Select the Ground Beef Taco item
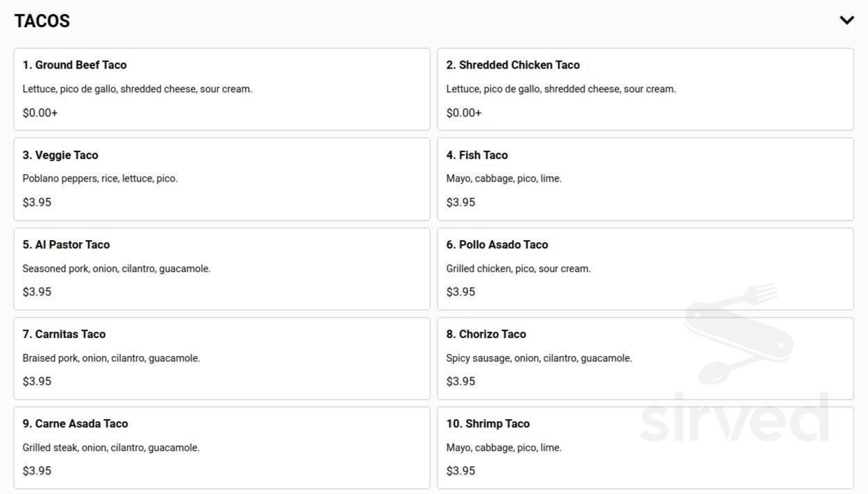 pyautogui.click(x=222, y=89)
